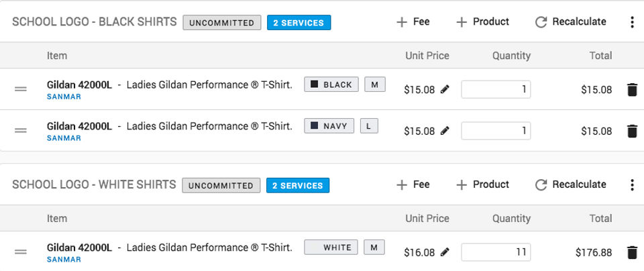Edit the $16.08 unit price pencil

(x=445, y=252)
